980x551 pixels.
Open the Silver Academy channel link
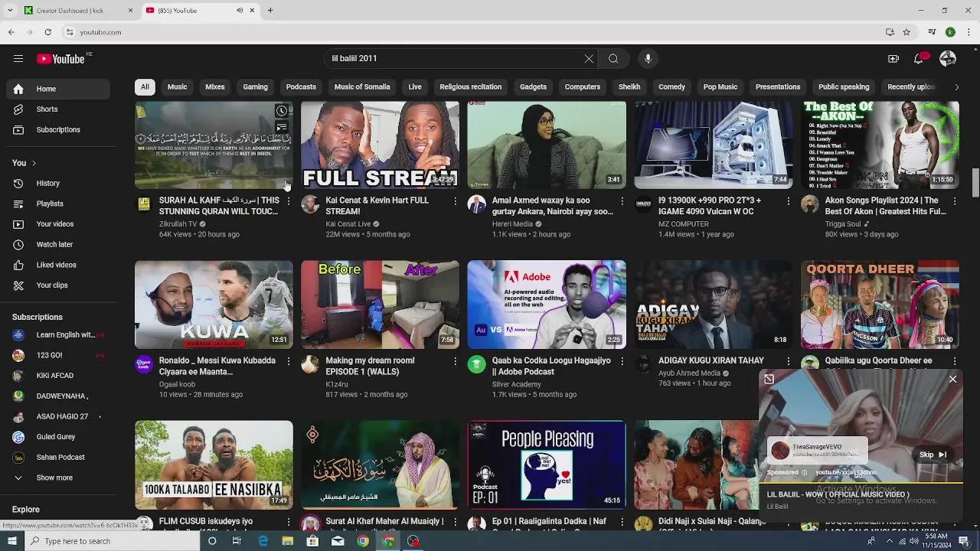click(x=516, y=384)
